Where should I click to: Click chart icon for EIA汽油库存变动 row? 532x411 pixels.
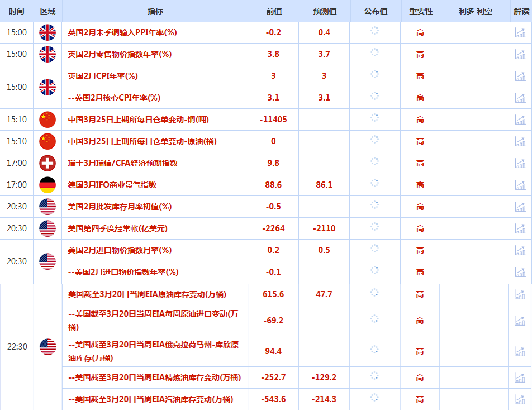[x=520, y=399]
